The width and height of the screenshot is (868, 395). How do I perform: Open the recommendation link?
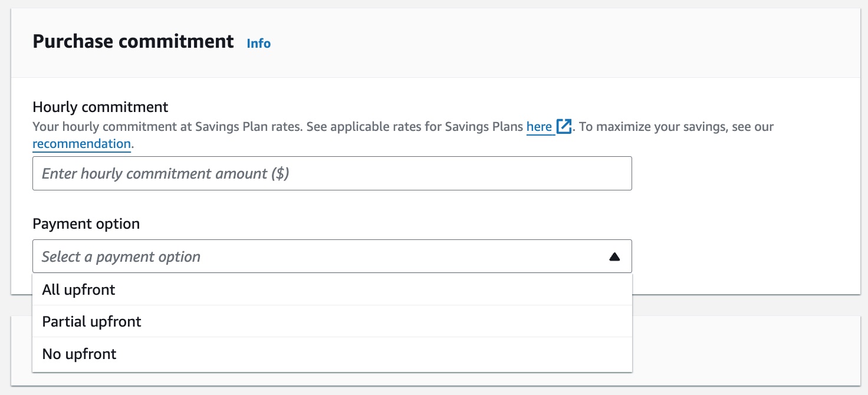point(81,144)
